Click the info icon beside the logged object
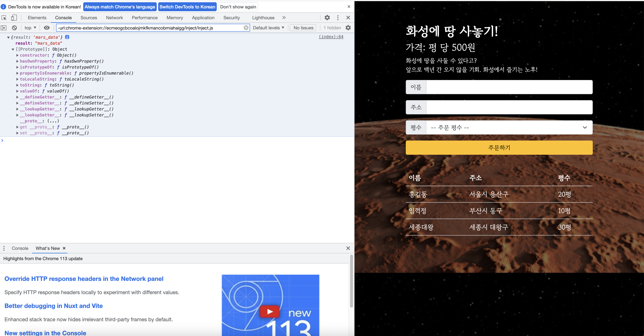 (x=67, y=37)
